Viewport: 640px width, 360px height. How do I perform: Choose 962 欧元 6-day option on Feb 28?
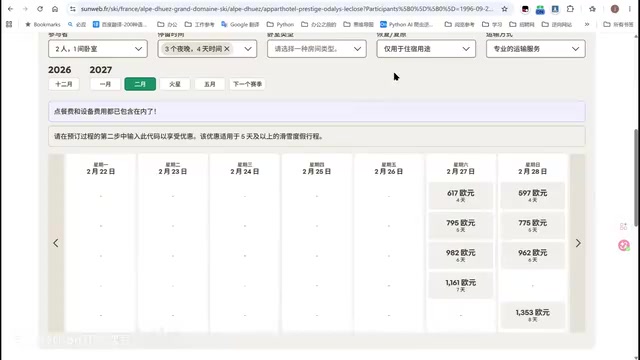coord(533,255)
